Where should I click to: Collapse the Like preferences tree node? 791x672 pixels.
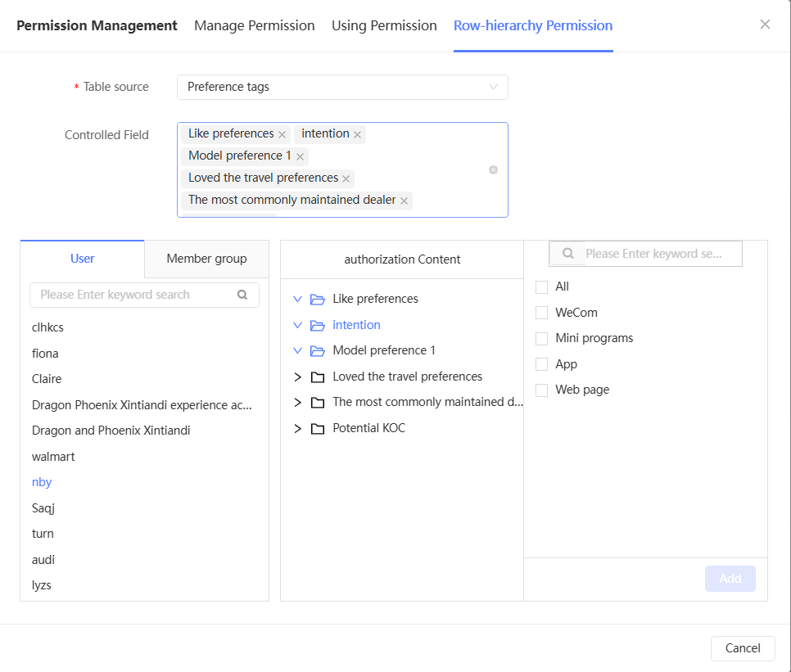coord(298,300)
